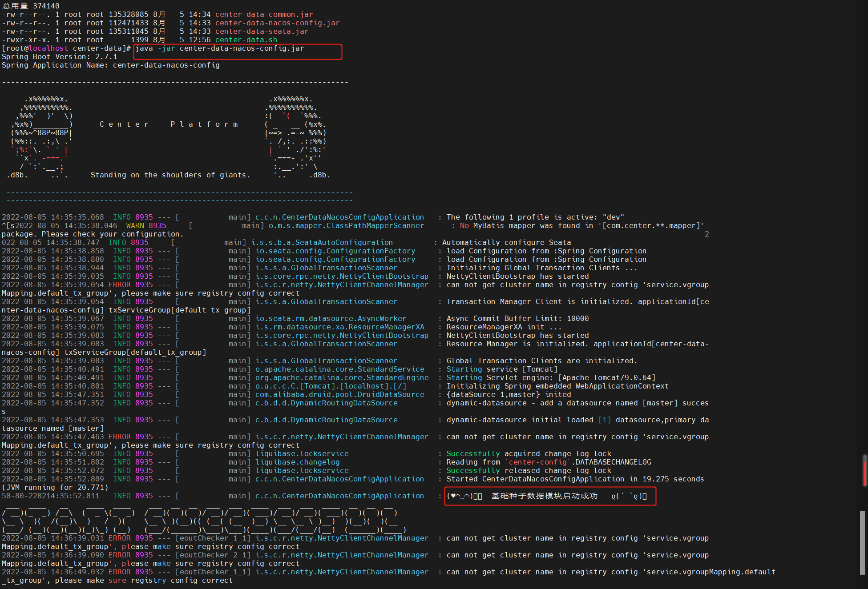Click the '[root@localhost center-data]#' shell prompt

[x=66, y=48]
